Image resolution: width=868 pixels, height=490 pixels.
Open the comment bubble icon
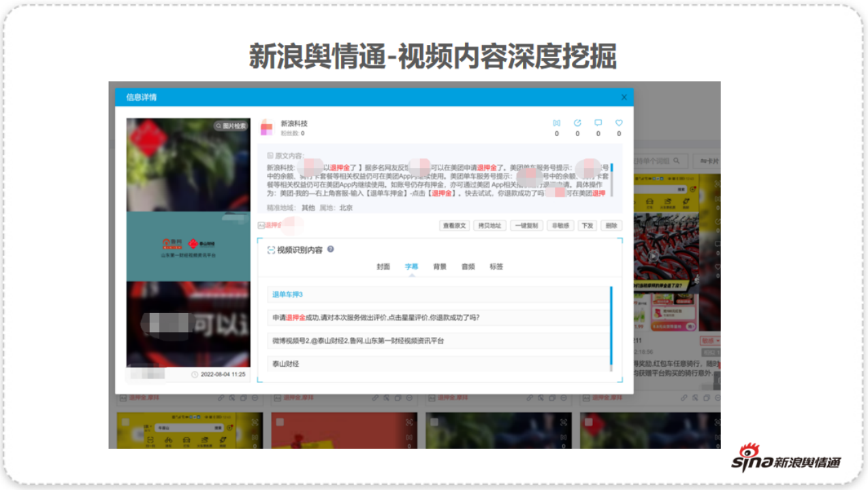[x=598, y=122]
